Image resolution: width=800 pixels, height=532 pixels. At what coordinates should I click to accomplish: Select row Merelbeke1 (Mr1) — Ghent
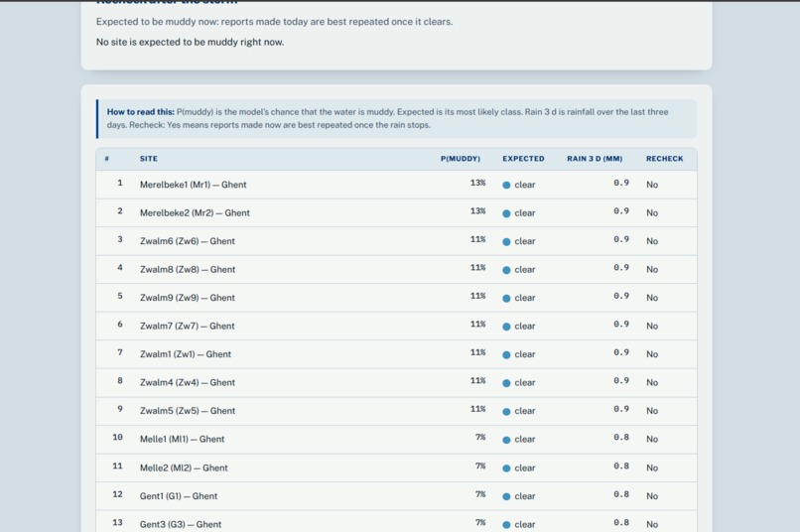pyautogui.click(x=396, y=185)
